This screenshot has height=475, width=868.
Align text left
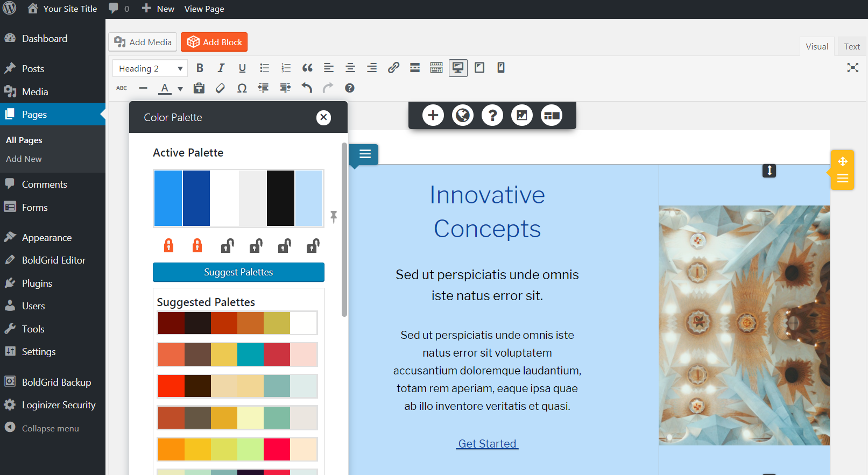329,68
